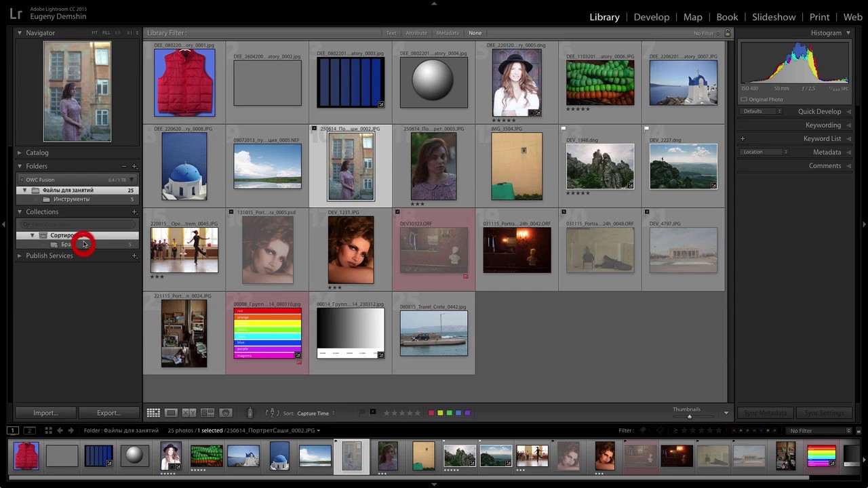Click the Import... button
Viewport: 868px width, 488px height.
[45, 413]
